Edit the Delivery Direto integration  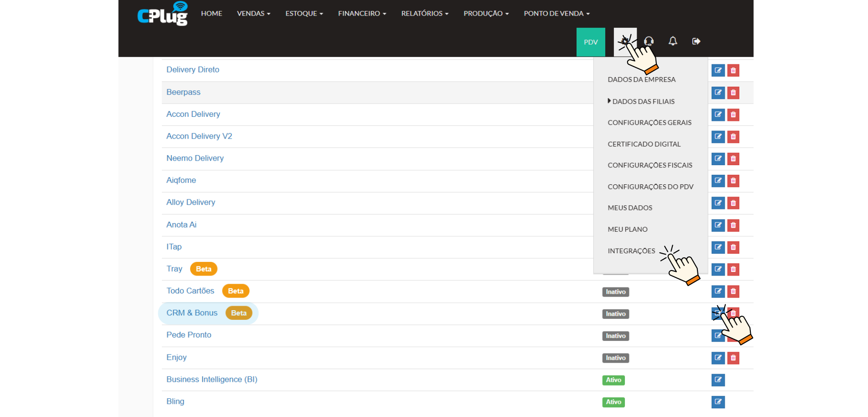coord(718,70)
